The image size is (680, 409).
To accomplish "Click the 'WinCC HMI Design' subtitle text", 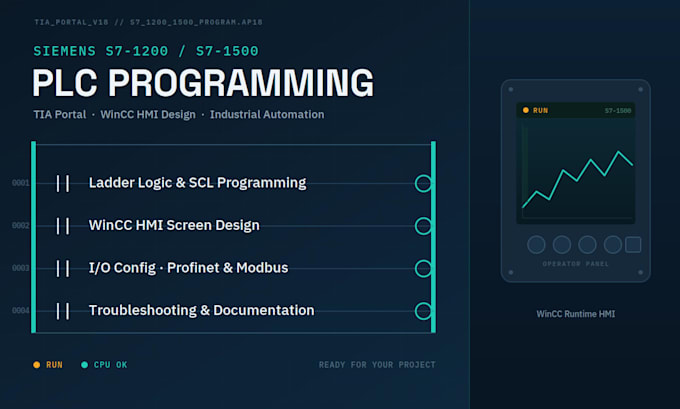I will (148, 115).
